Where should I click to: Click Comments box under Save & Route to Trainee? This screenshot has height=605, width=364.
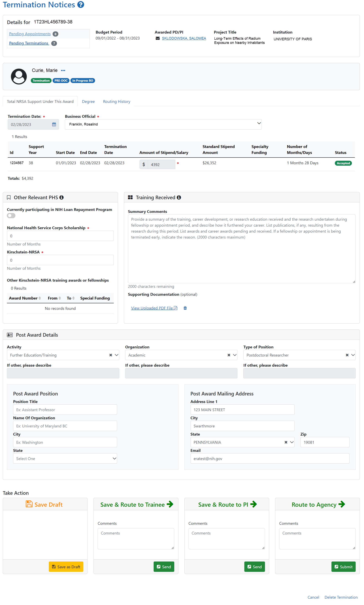click(x=136, y=538)
